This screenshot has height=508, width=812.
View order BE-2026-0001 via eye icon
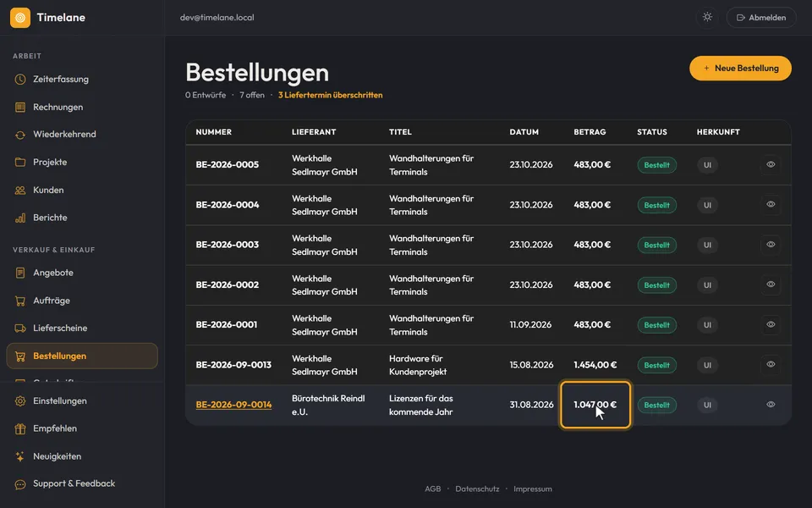coord(771,324)
